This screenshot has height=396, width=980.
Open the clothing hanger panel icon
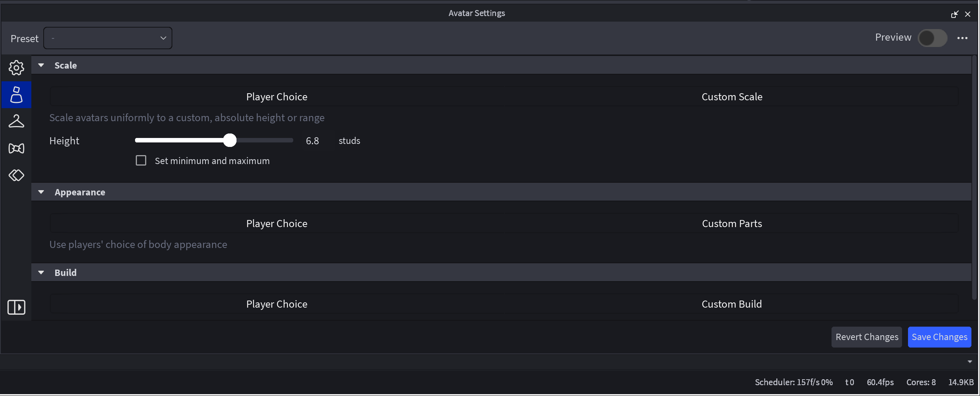16,121
